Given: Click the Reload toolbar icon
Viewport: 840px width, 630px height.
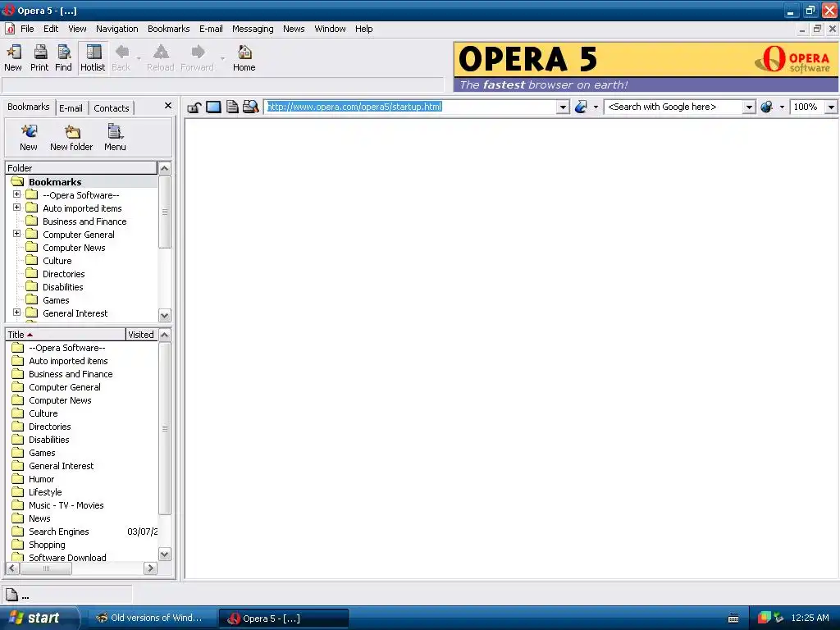Looking at the screenshot, I should tap(161, 52).
